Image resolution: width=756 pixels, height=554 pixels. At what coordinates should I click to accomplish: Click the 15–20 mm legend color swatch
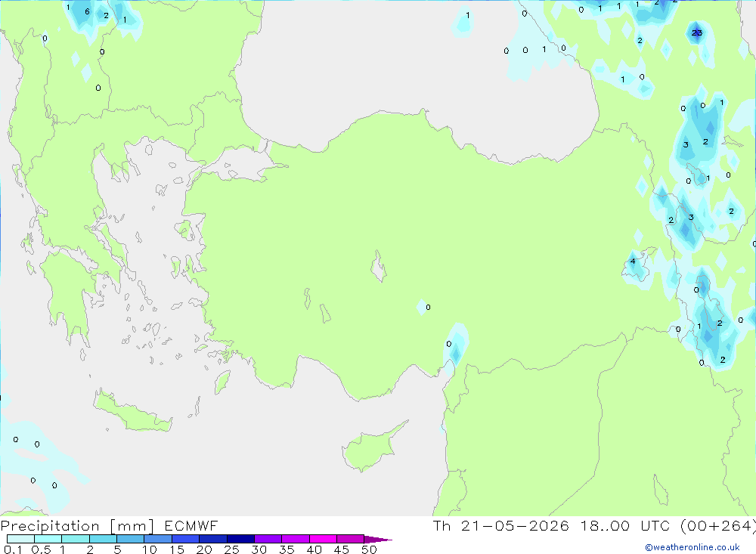(x=185, y=539)
